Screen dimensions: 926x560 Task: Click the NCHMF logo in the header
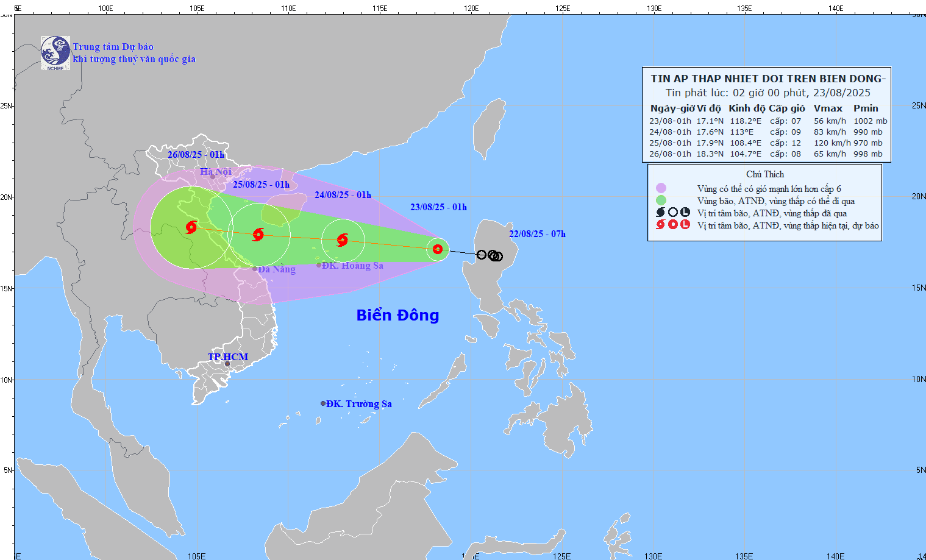[55, 53]
